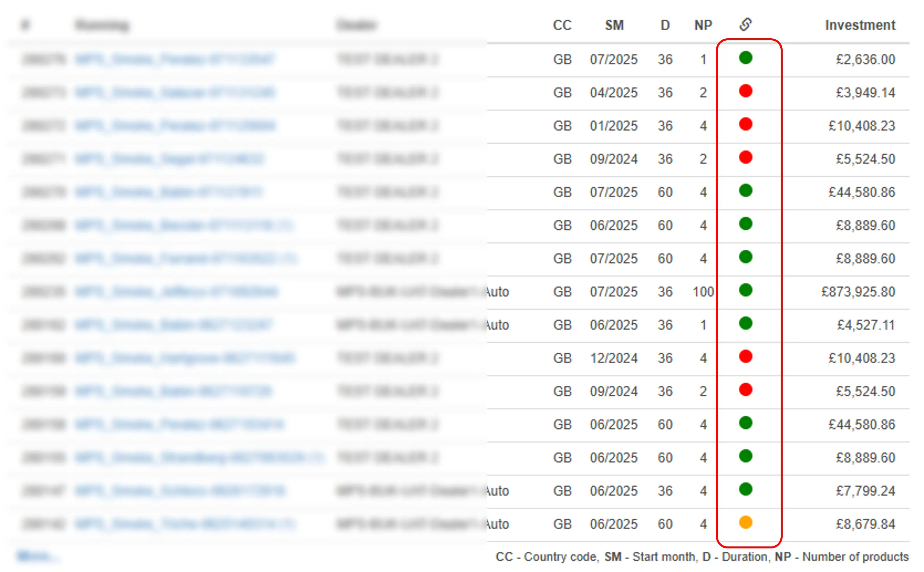Click red status dot in 01/2025 row
The image size is (924, 572).
[745, 124]
